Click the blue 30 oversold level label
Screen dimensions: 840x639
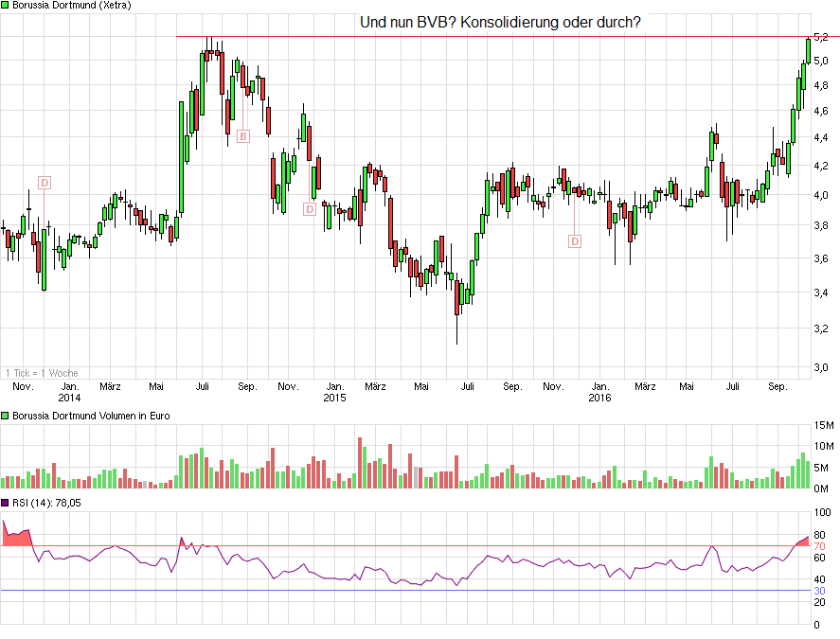[x=820, y=591]
